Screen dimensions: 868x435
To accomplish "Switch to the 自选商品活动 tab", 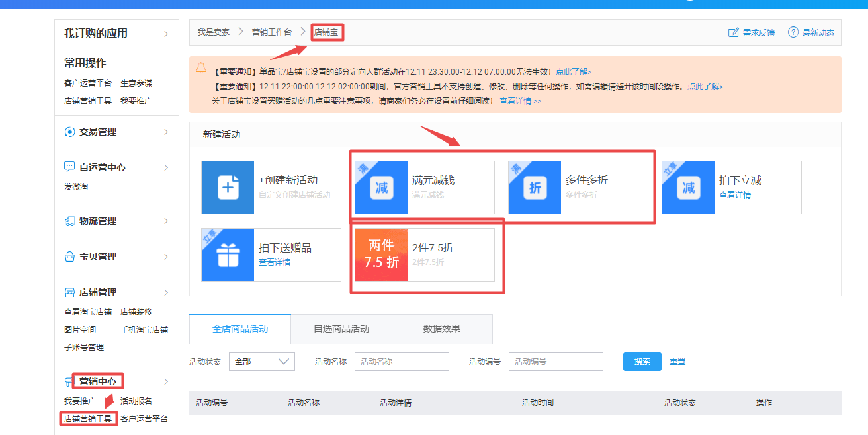I will click(x=341, y=329).
